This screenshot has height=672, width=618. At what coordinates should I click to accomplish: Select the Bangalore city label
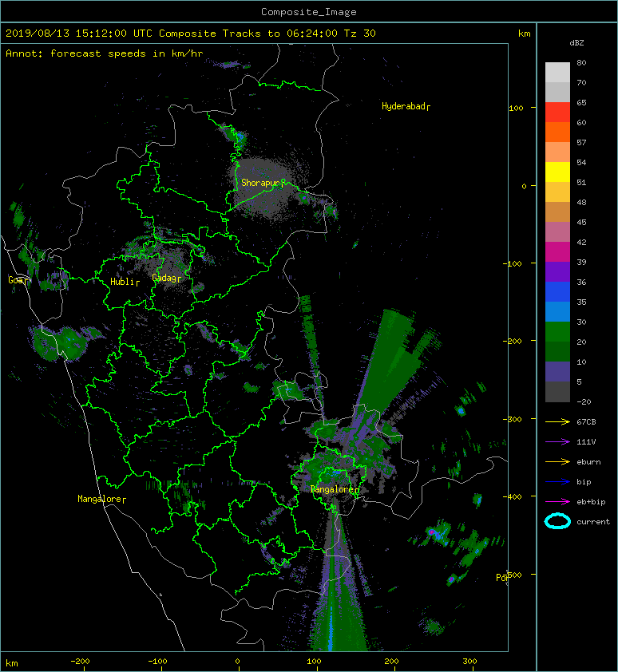332,489
